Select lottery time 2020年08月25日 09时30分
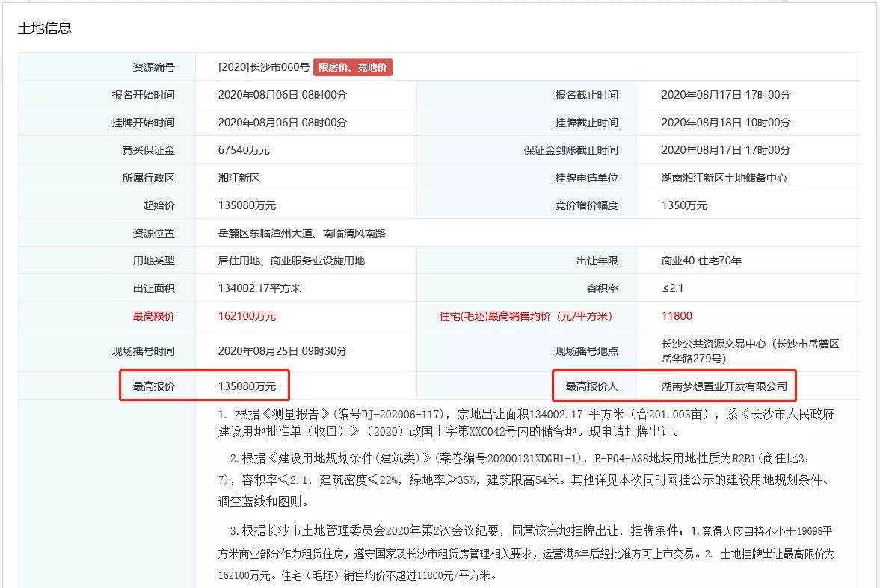Image resolution: width=880 pixels, height=588 pixels. coord(283,351)
